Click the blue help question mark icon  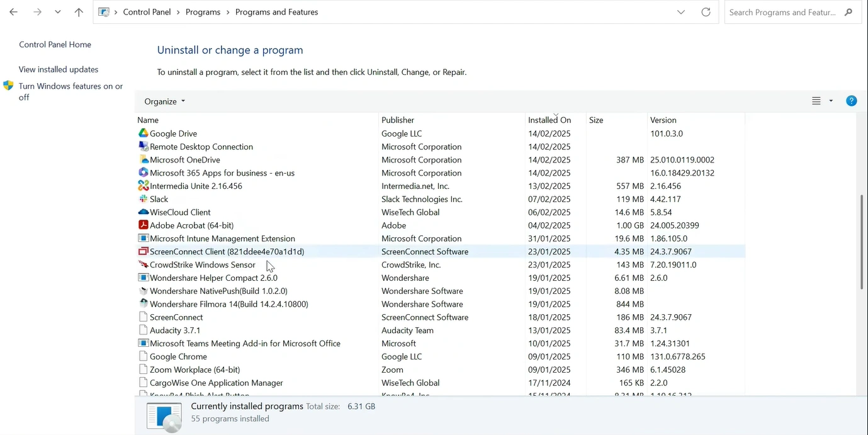point(851,101)
